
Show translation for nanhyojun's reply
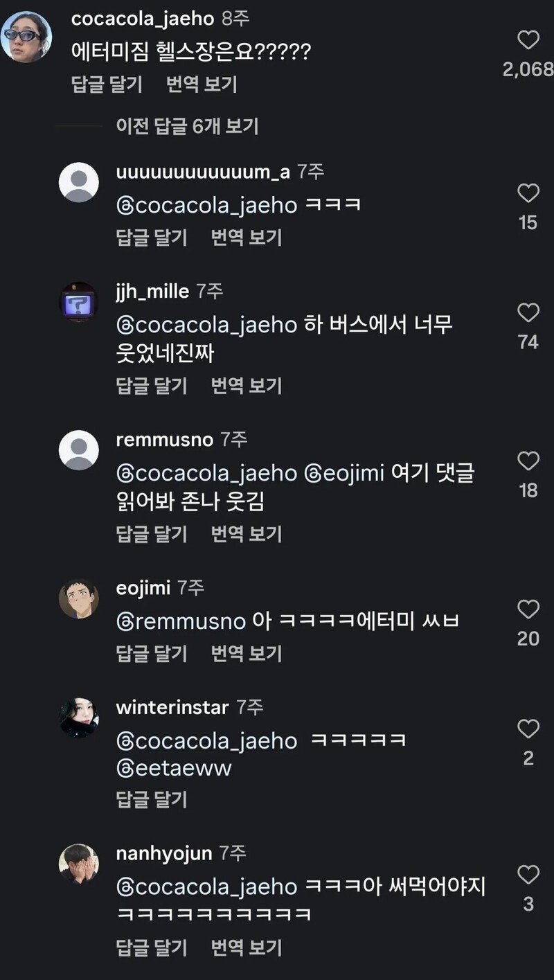point(247,947)
